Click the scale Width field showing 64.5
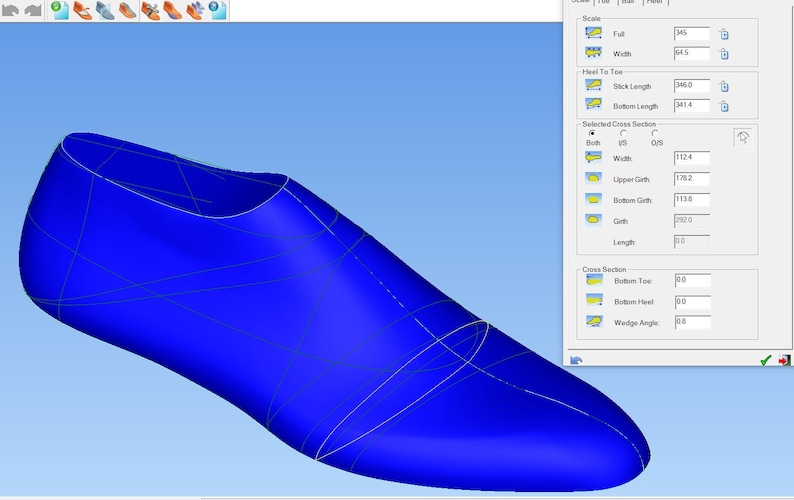794x500 pixels. click(x=692, y=53)
